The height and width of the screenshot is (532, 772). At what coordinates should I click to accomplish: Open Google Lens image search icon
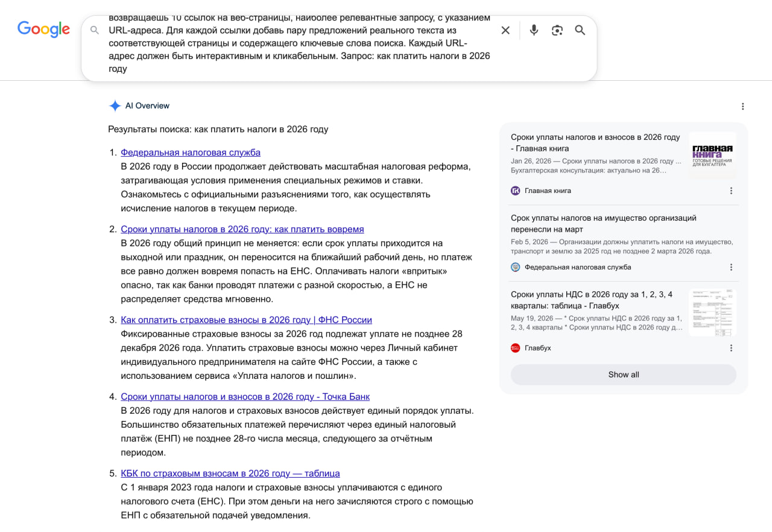pyautogui.click(x=557, y=30)
